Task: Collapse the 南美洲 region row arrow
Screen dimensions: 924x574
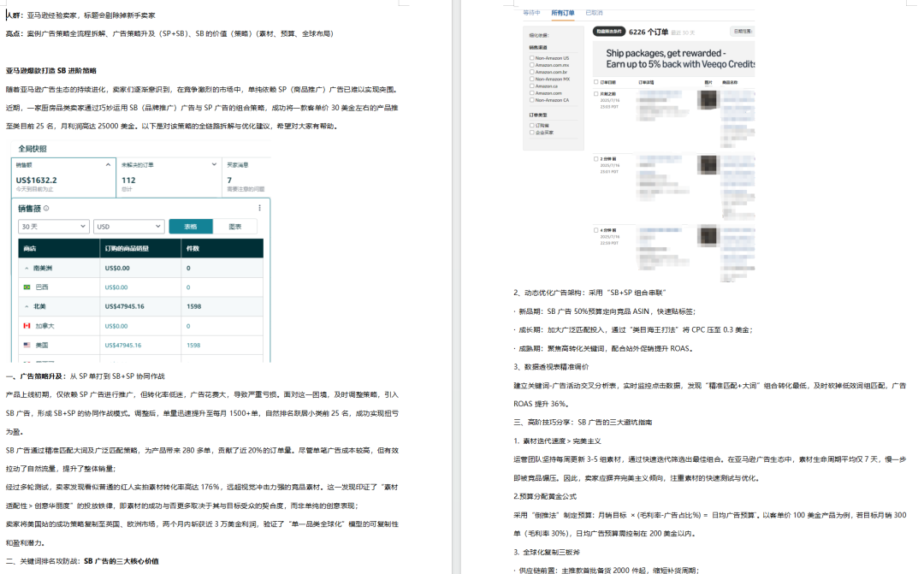Action: pyautogui.click(x=27, y=268)
